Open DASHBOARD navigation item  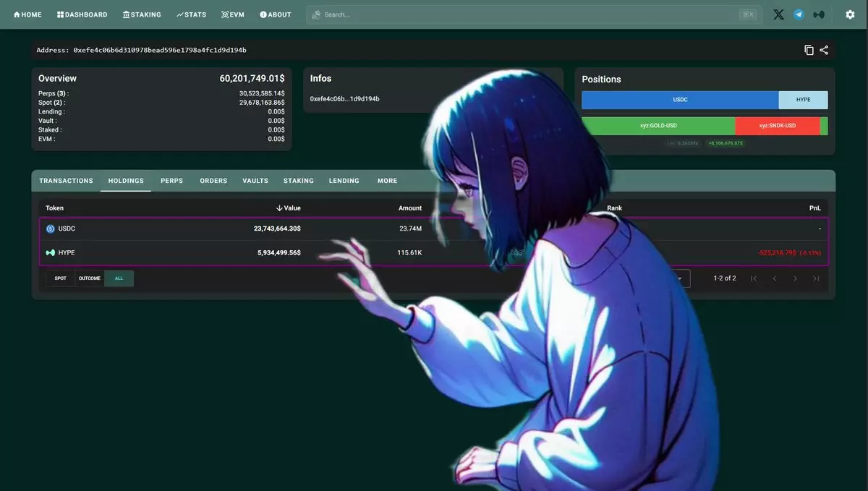click(82, 14)
